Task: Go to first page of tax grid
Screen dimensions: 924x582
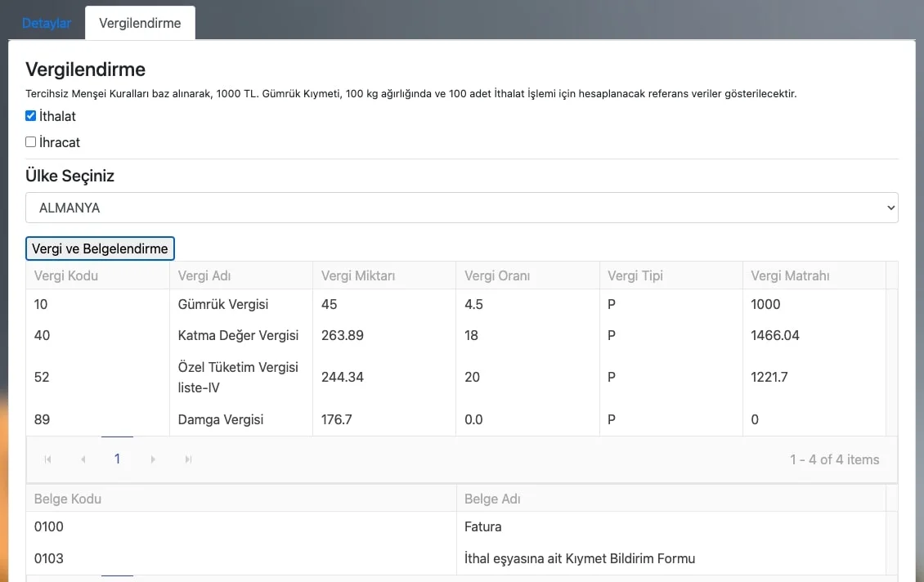Action: (48, 459)
